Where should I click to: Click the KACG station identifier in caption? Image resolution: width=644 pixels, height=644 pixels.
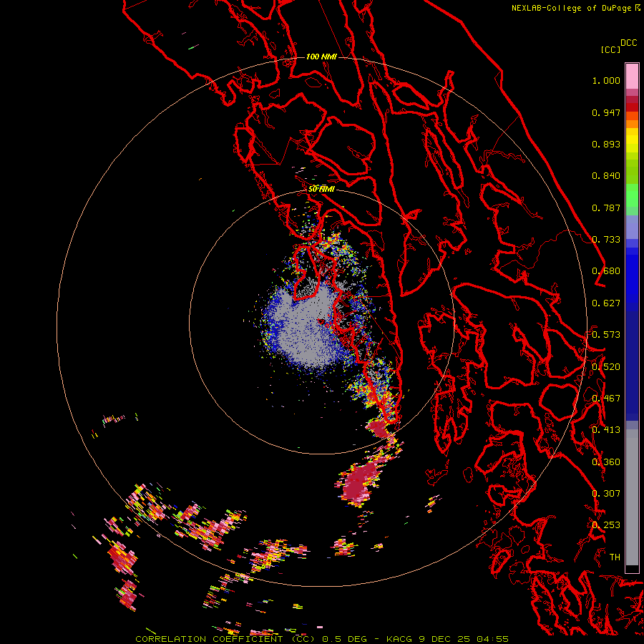pos(399,639)
